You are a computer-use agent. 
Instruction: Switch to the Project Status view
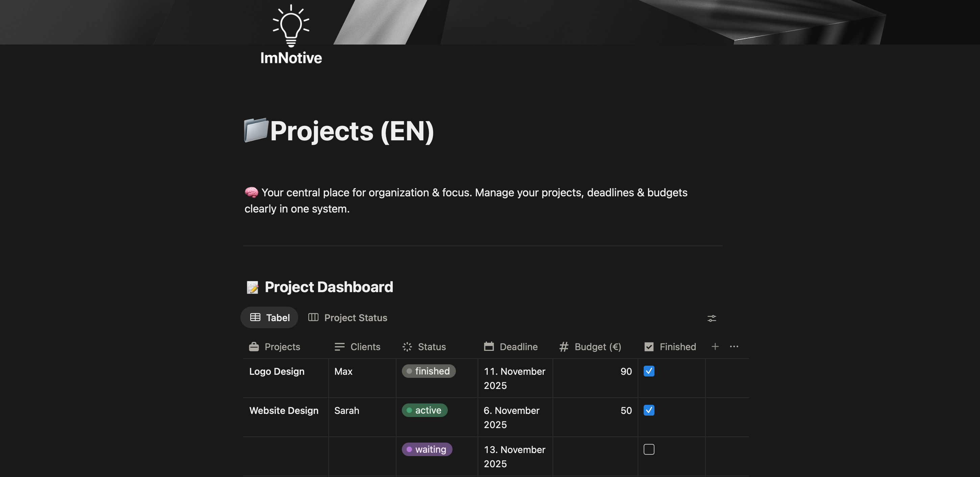355,317
